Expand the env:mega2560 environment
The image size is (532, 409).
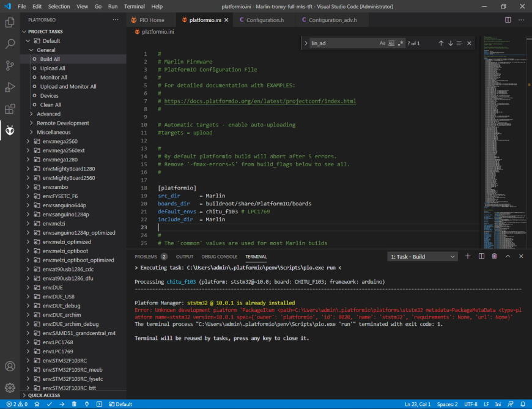tap(28, 141)
